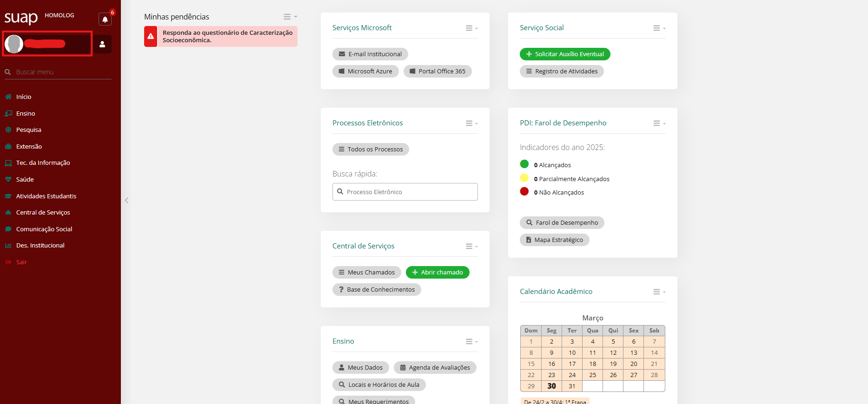The width and height of the screenshot is (868, 404).
Task: Open the notifications bell icon
Action: coord(105,20)
